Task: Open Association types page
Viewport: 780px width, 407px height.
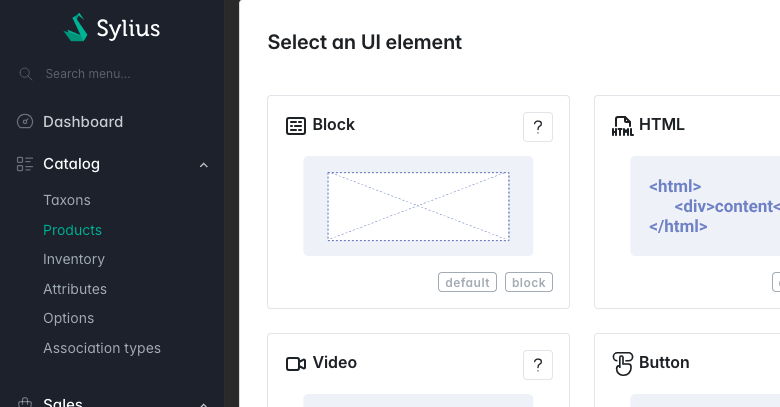Action: [x=102, y=348]
